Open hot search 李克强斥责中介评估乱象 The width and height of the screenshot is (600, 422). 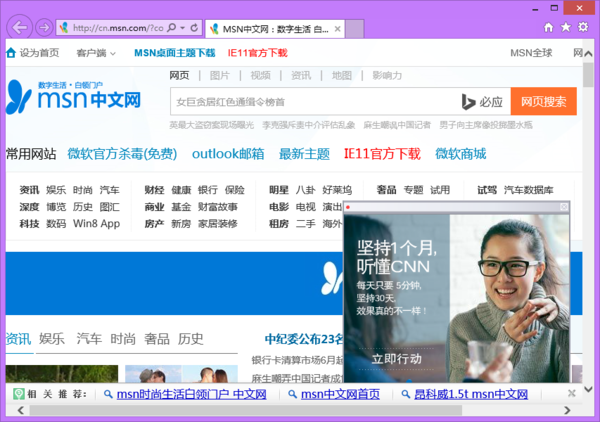tap(308, 125)
